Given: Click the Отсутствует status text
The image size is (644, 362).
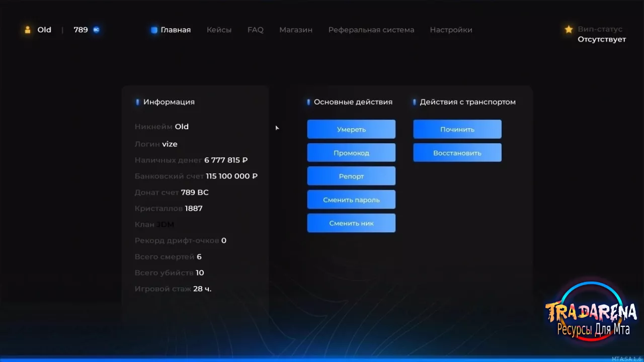Looking at the screenshot, I should (x=602, y=39).
